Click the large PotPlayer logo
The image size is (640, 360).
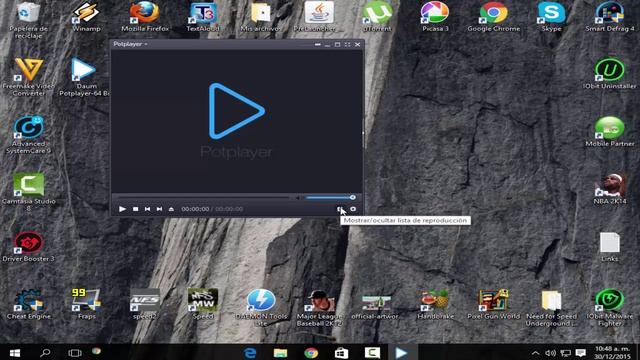tap(237, 111)
